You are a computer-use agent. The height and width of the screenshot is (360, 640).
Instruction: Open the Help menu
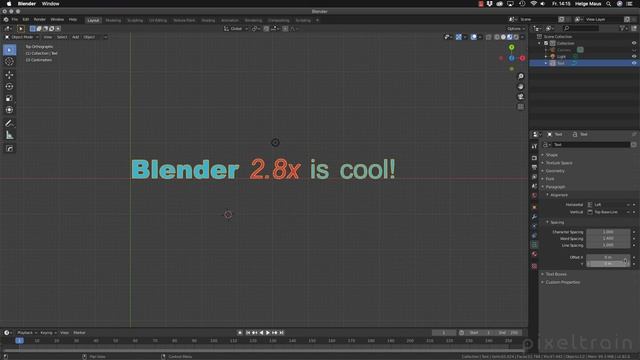click(x=73, y=20)
